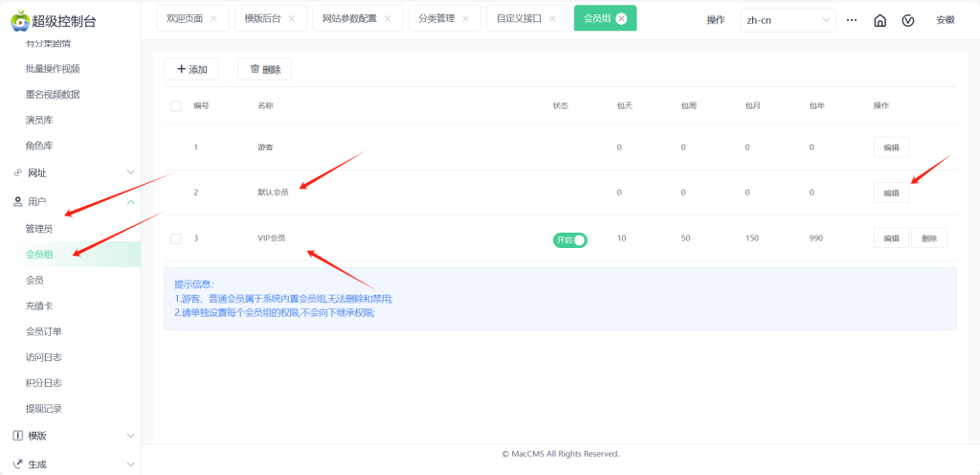Click the 默认会员 name cell
This screenshot has height=475, width=980.
[273, 192]
